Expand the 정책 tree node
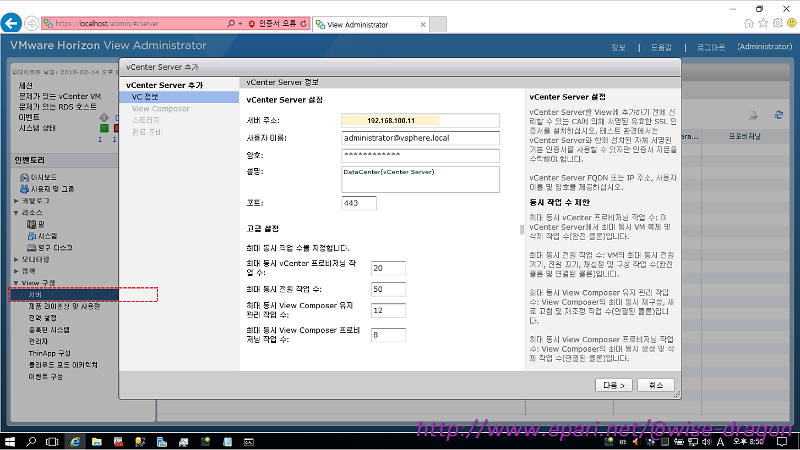800x450 pixels. 16,271
